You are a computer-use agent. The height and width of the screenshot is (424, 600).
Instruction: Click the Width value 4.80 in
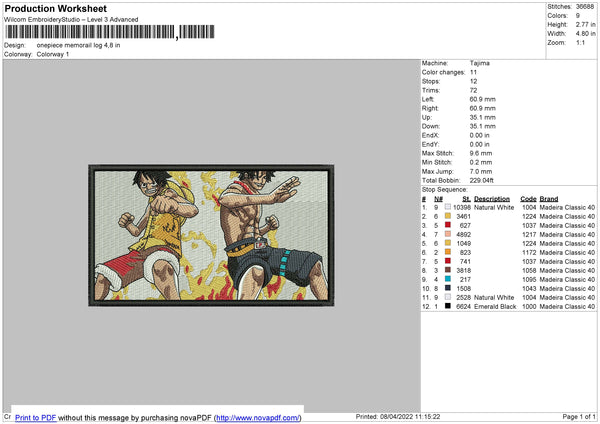point(586,34)
